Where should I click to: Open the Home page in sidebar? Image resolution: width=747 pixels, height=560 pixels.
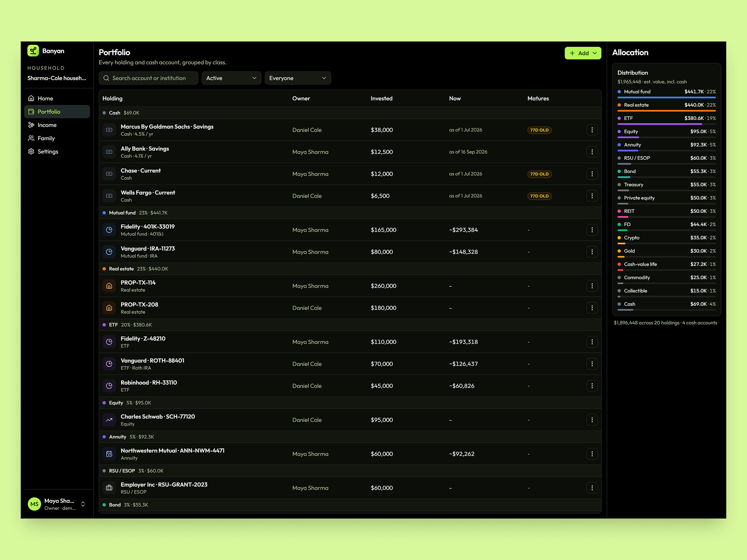click(x=57, y=98)
